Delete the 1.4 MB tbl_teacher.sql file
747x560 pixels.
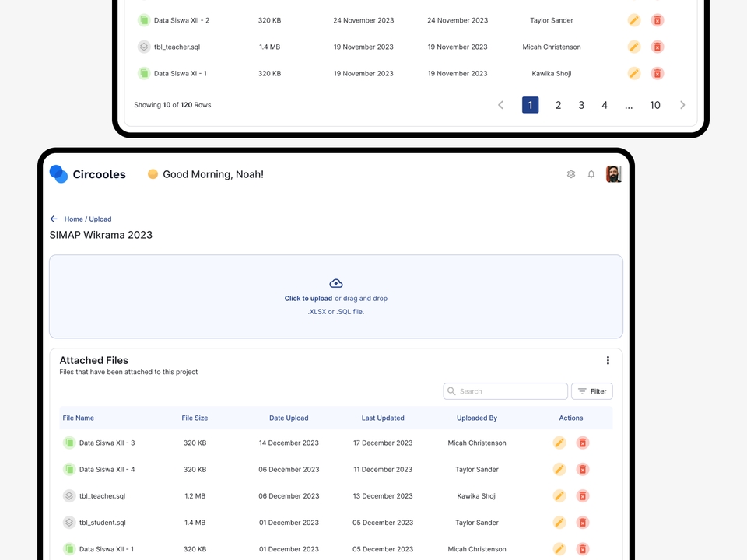coord(658,47)
